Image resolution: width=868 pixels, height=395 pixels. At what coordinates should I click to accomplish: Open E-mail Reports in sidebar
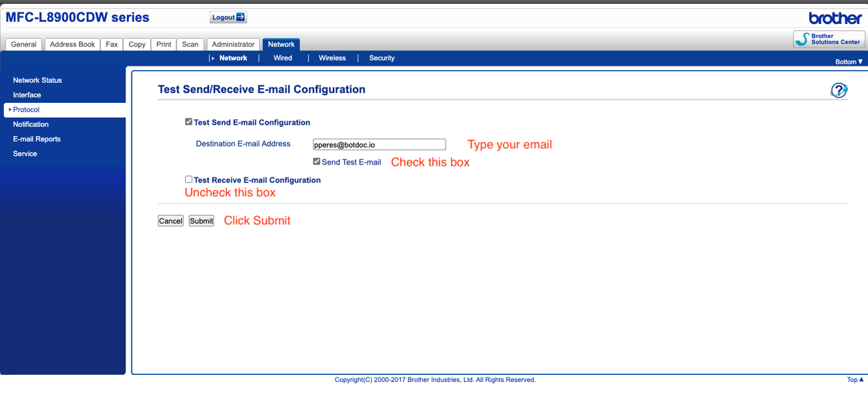pyautogui.click(x=37, y=139)
